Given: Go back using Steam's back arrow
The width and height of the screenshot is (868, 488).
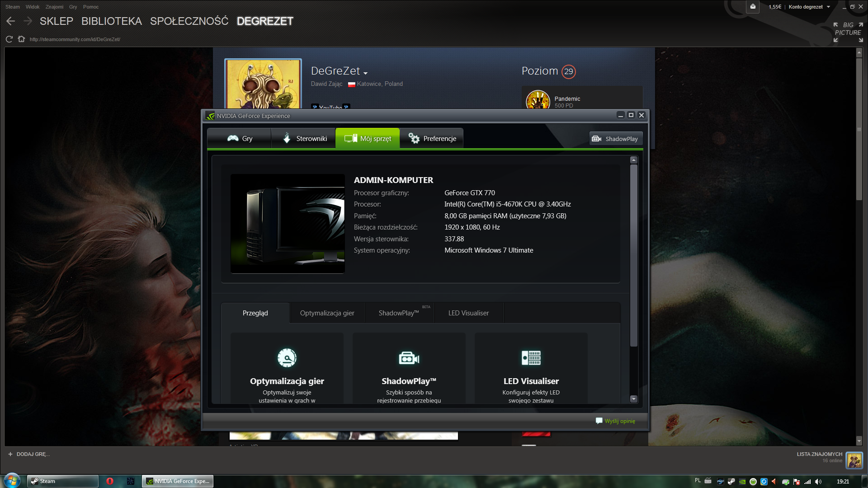Looking at the screenshot, I should [x=11, y=21].
